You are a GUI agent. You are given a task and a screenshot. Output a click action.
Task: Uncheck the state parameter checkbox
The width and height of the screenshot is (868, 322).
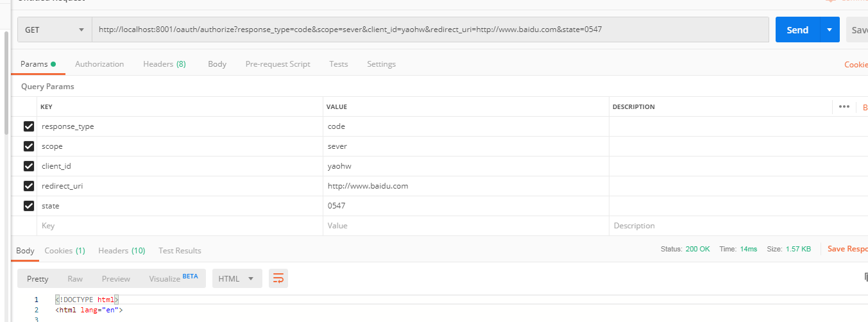[x=28, y=206]
